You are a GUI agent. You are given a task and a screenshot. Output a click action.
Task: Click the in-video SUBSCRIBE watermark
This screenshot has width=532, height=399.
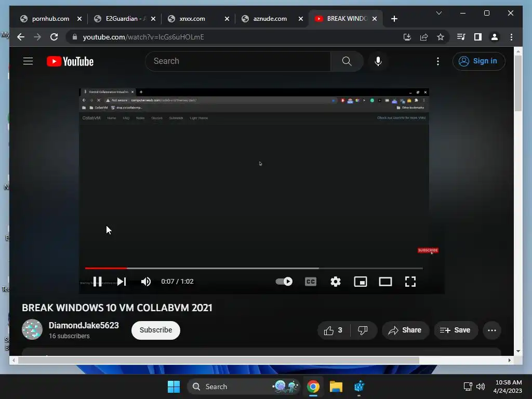(428, 250)
